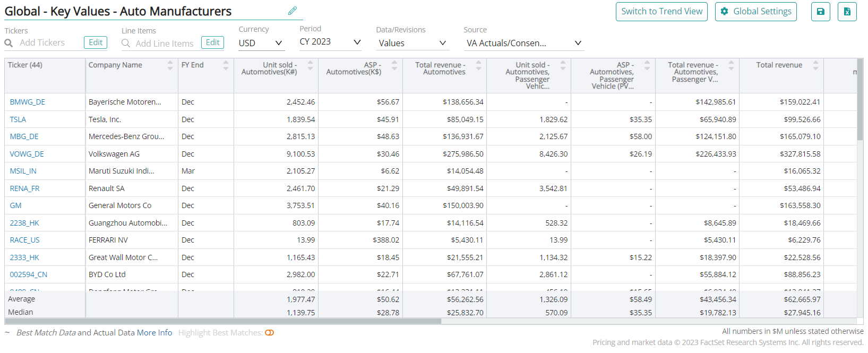The image size is (868, 353).
Task: Sort ASP - Automotives(K$) column arrows
Action: point(394,65)
